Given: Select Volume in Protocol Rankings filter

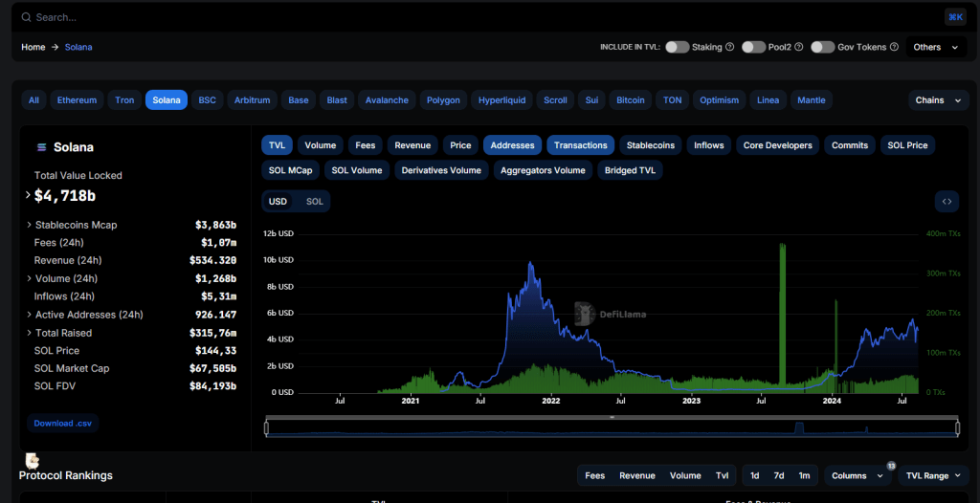Looking at the screenshot, I should click(x=685, y=475).
